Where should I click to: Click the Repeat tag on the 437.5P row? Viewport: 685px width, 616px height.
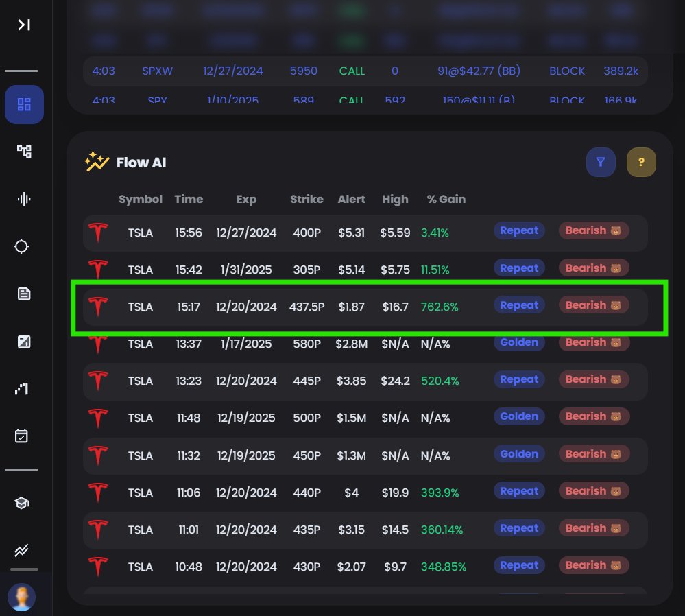(x=519, y=305)
